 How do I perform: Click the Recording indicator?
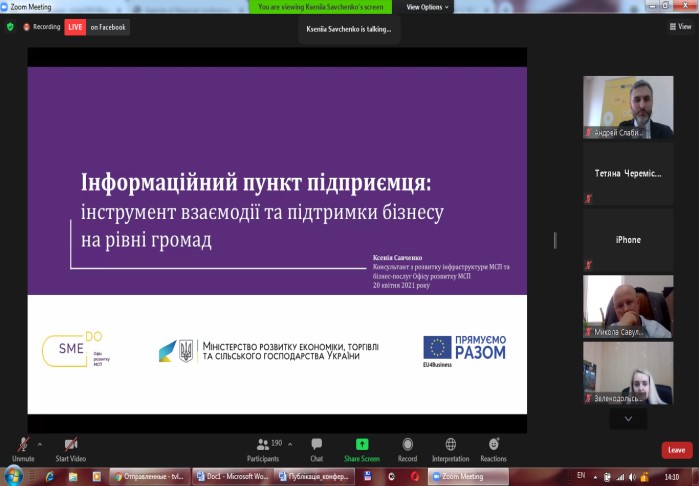pyautogui.click(x=41, y=27)
